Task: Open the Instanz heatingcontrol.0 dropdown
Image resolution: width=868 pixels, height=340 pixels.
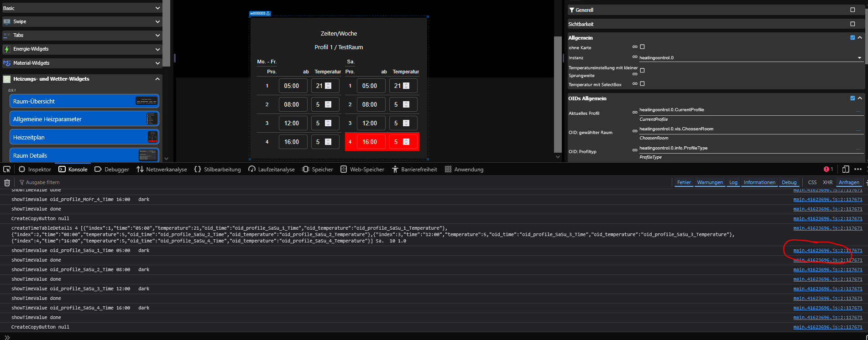Action: tap(751, 58)
